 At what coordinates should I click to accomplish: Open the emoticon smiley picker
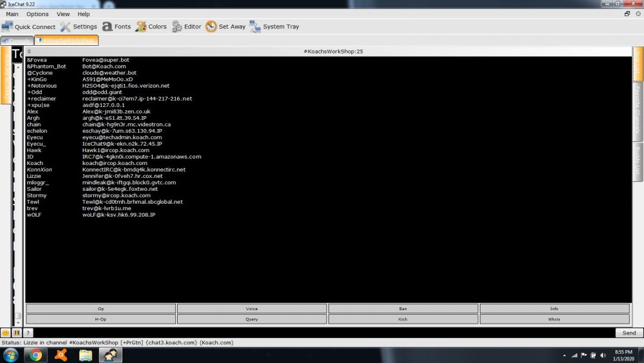[6, 333]
